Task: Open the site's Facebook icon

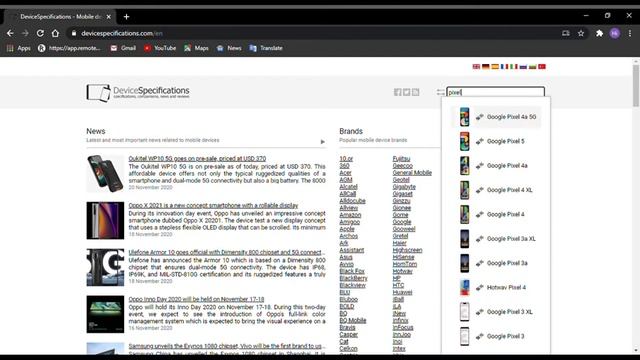Action: (398, 92)
